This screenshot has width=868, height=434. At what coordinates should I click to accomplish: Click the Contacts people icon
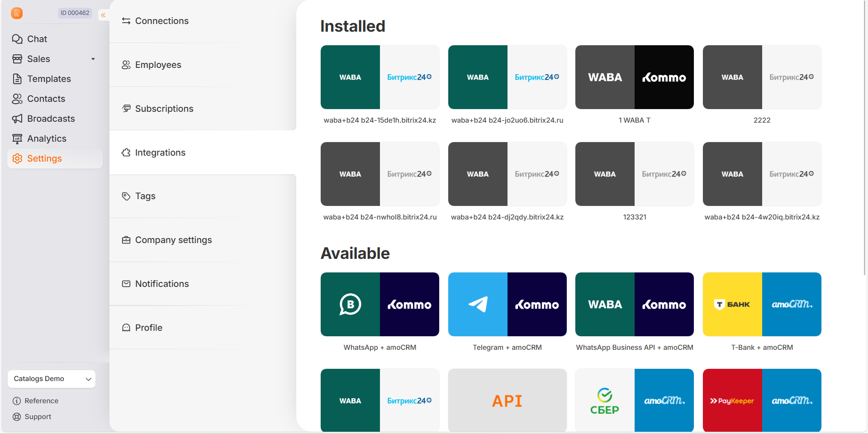coord(17,99)
